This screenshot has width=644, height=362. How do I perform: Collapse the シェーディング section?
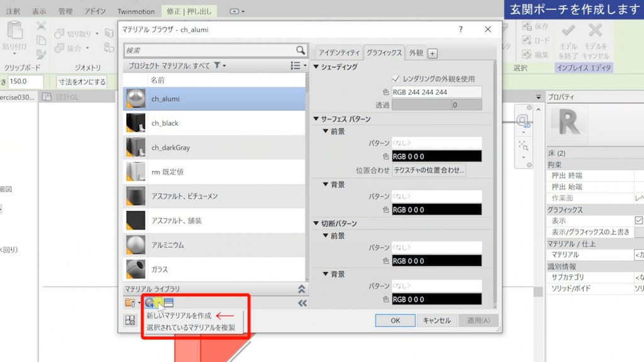coord(316,66)
